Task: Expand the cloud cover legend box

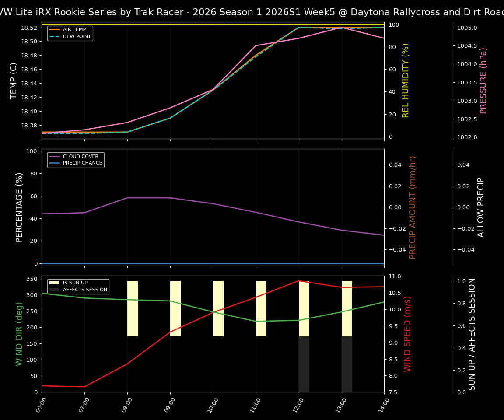Action: (x=75, y=159)
